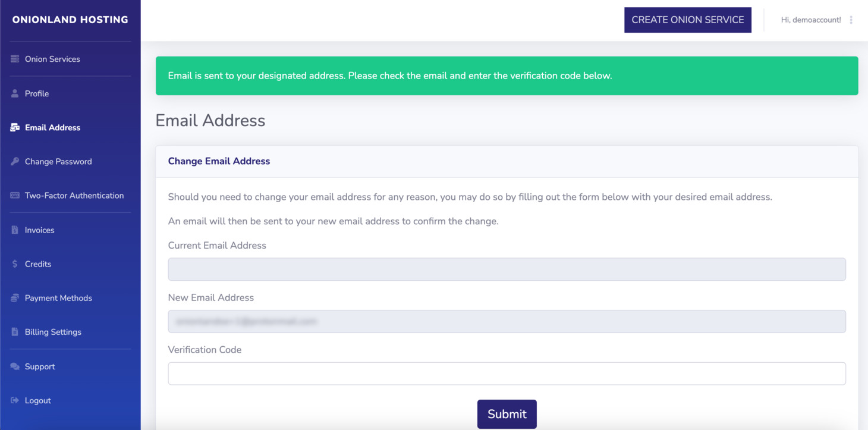The width and height of the screenshot is (868, 430).
Task: Open the account options dots menu
Action: coord(851,19)
